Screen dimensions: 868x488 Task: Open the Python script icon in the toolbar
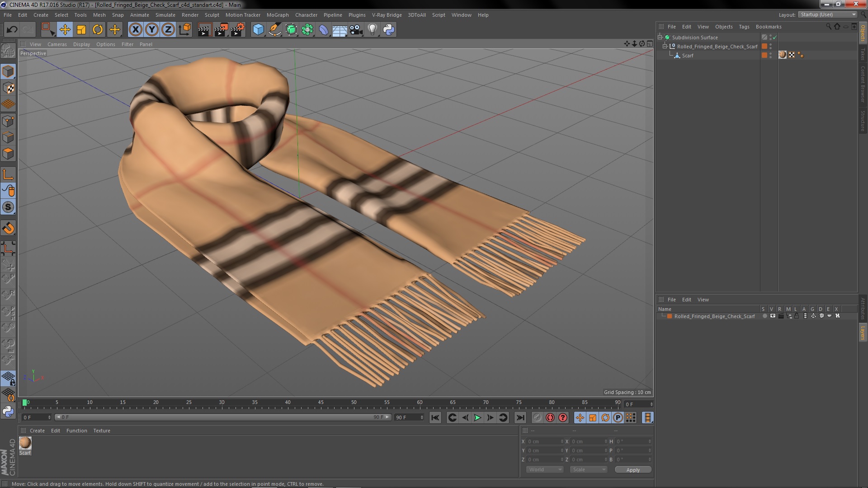(389, 30)
